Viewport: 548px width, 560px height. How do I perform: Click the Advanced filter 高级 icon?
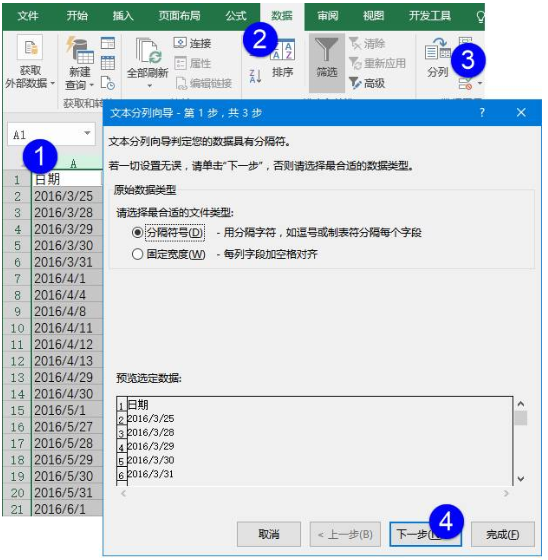[x=355, y=83]
